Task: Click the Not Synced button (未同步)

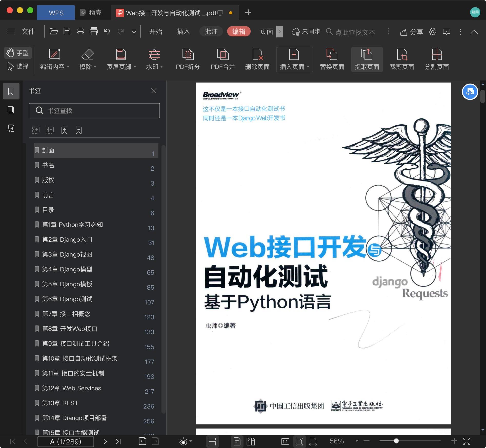Action: (x=306, y=32)
